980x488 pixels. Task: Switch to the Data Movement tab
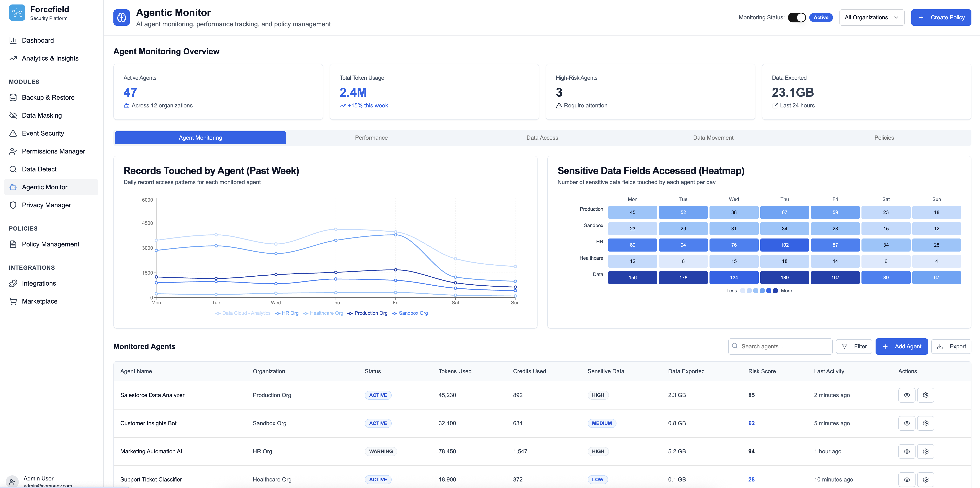[713, 138]
